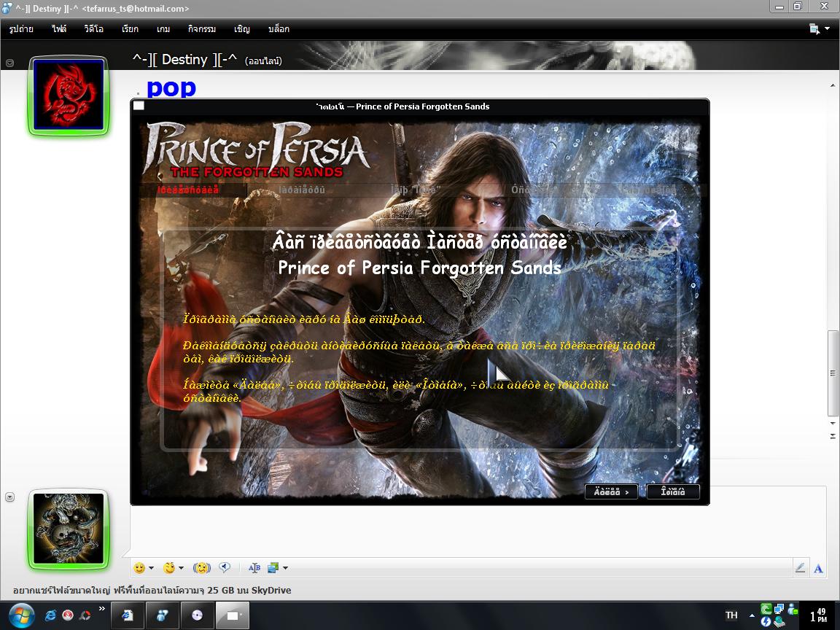Screen dimensions: 840x630
Task: Open the emoticon picker smiley icon
Action: [x=139, y=568]
